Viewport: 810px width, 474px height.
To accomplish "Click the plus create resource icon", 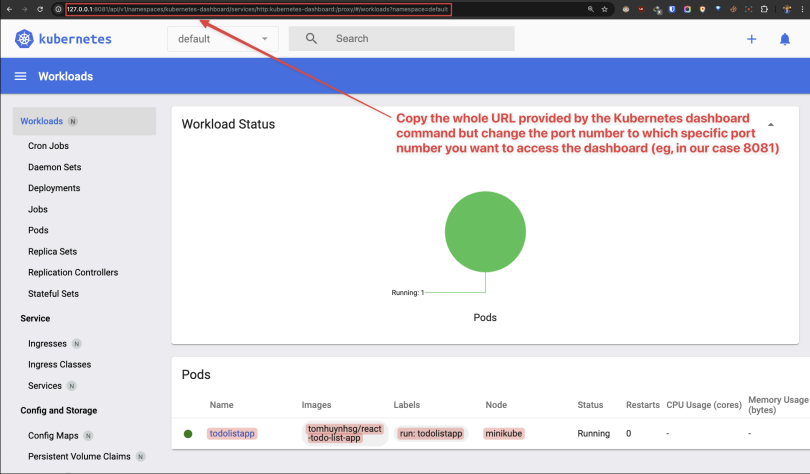I will 751,39.
